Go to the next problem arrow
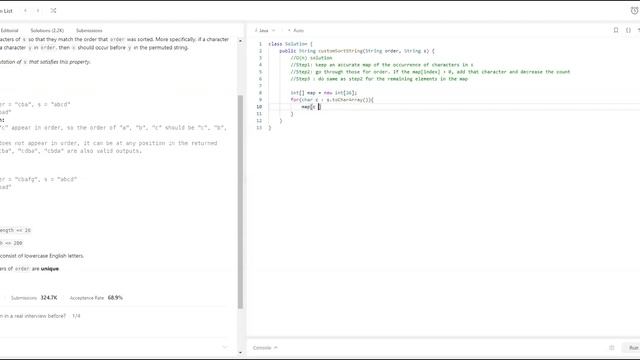 (38, 11)
